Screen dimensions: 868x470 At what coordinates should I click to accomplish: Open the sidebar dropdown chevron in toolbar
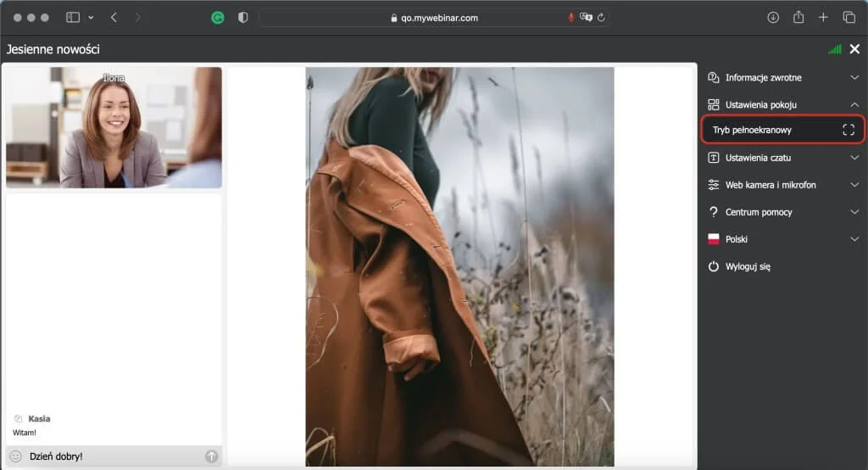pyautogui.click(x=91, y=18)
